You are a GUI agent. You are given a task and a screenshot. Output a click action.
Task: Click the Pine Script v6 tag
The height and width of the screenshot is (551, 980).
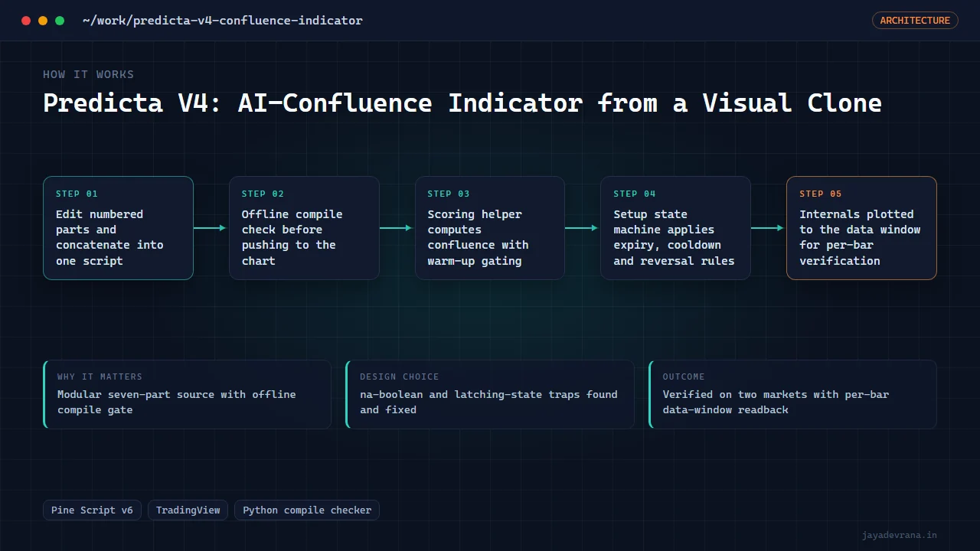[92, 510]
